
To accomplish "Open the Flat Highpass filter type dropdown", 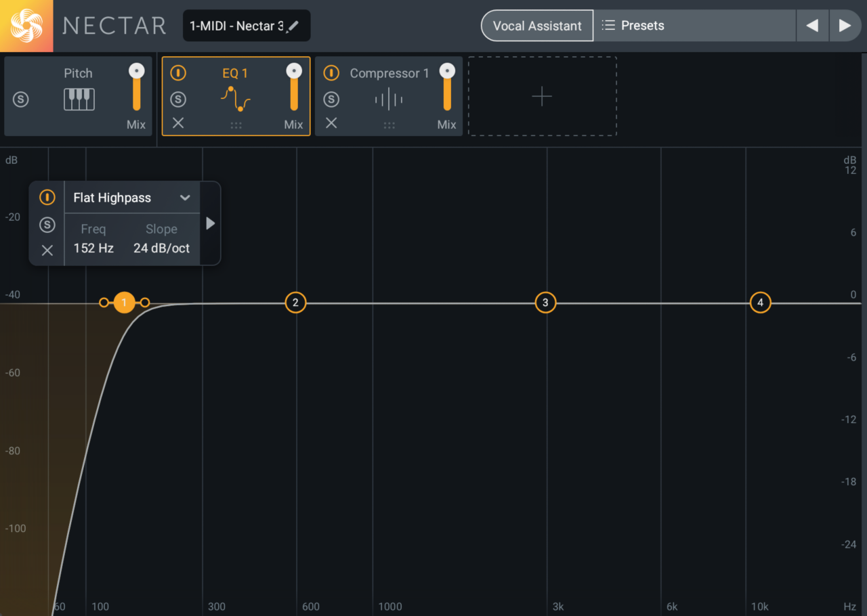I will tap(184, 198).
